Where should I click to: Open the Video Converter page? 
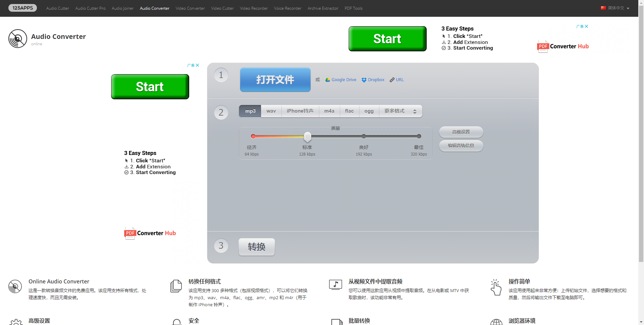190,8
